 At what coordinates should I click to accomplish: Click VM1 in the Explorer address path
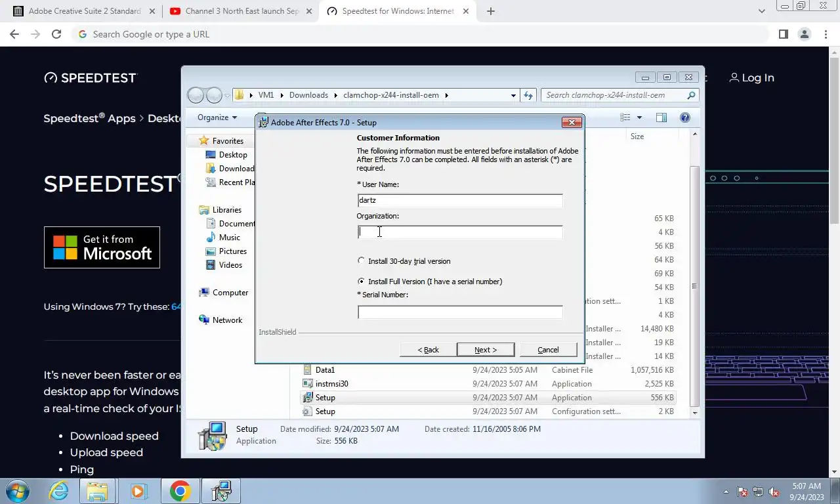[x=266, y=95]
